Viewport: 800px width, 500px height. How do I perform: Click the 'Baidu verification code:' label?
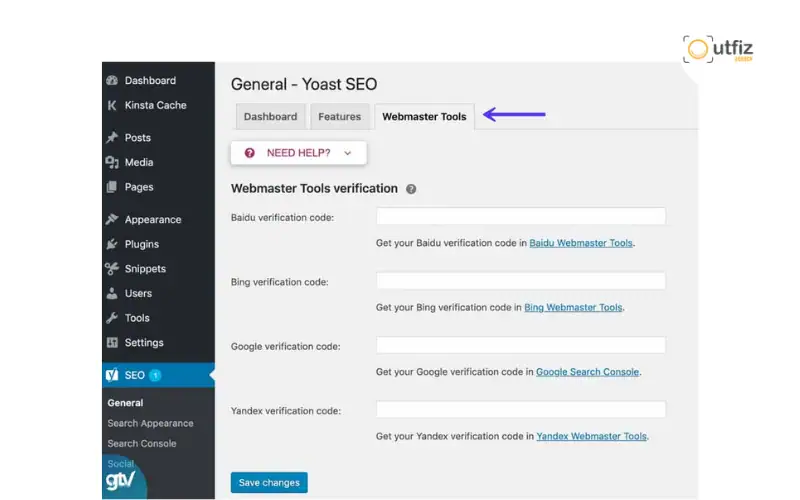[x=282, y=218]
